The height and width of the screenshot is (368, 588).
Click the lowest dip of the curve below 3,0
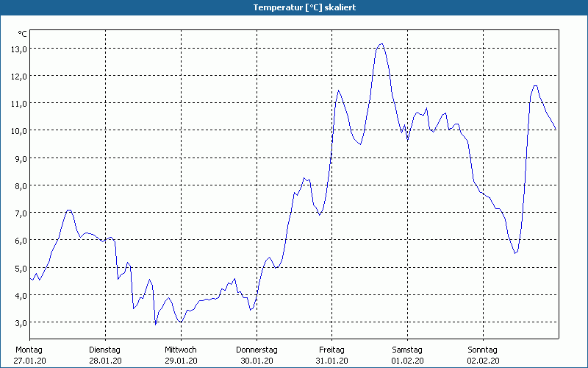click(155, 324)
